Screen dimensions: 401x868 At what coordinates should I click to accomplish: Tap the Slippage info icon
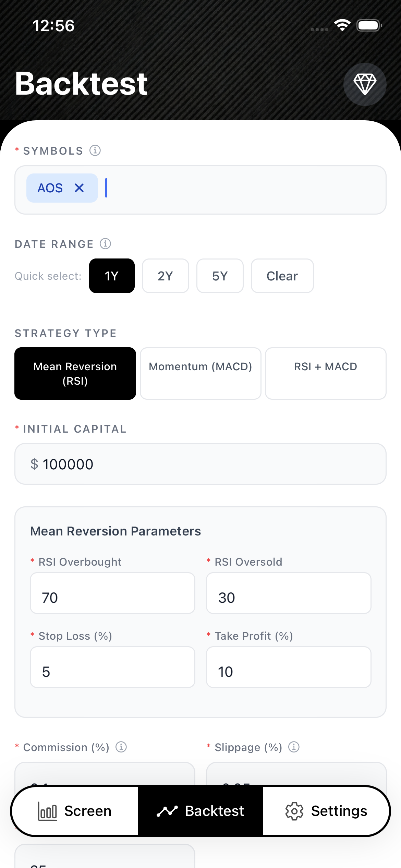click(294, 747)
